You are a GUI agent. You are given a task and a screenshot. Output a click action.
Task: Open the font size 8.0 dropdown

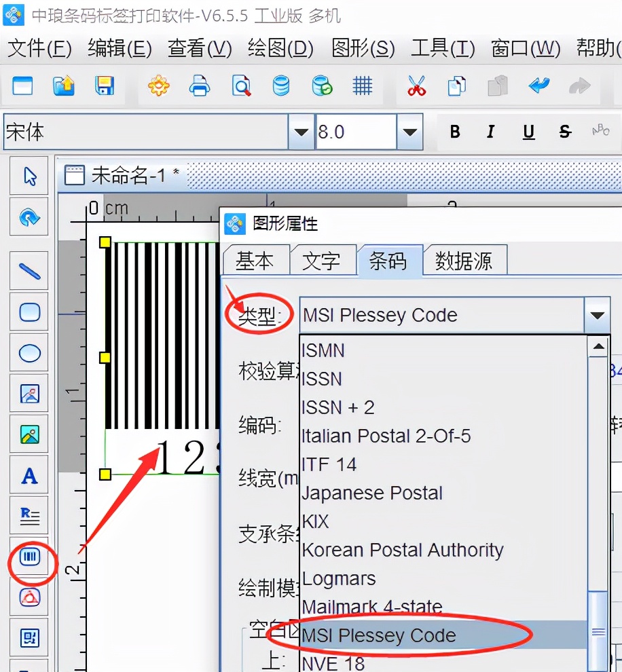(x=408, y=132)
